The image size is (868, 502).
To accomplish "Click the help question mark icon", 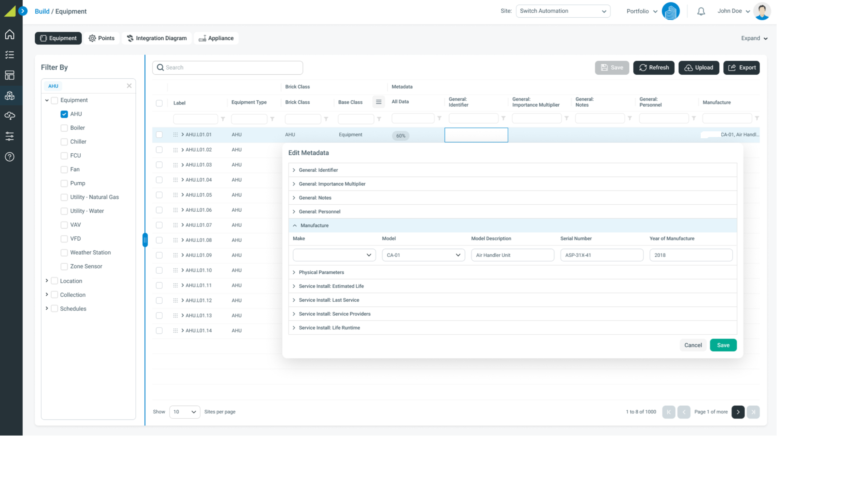I will 10,157.
